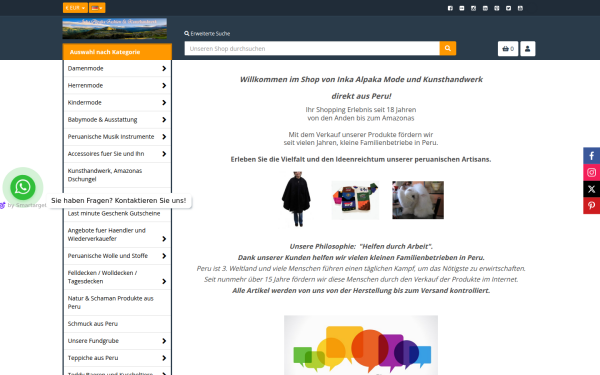The height and width of the screenshot is (375, 600).
Task: Open Schmuck aus Peru category
Action: [x=93, y=324]
